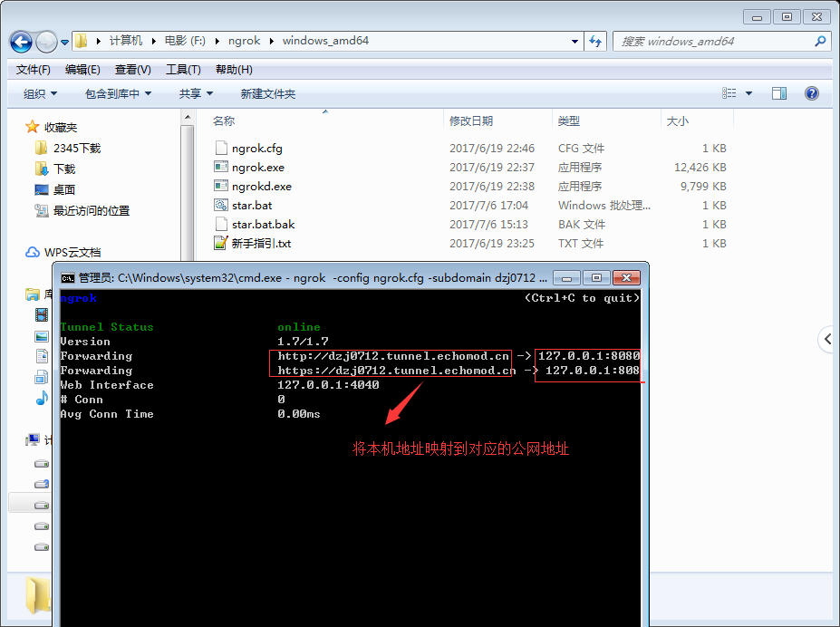Sort by 大小 column header
This screenshot has width=840, height=627.
pos(677,121)
